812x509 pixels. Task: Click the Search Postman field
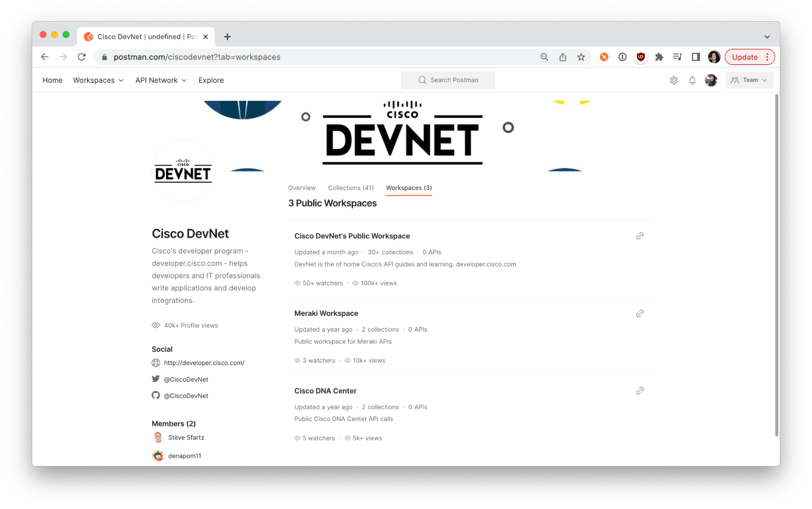tap(448, 80)
